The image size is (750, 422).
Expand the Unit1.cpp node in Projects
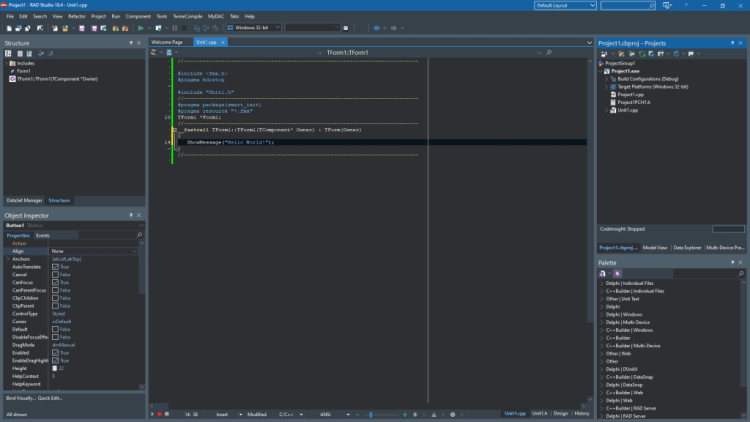point(607,111)
